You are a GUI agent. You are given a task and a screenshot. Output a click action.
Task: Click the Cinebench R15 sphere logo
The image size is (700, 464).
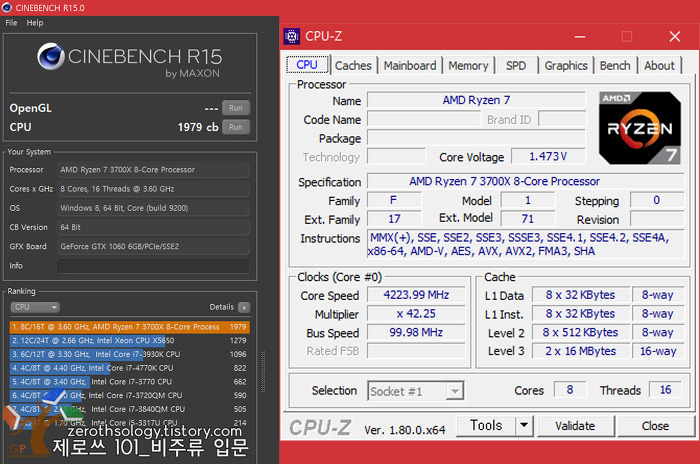(x=51, y=56)
